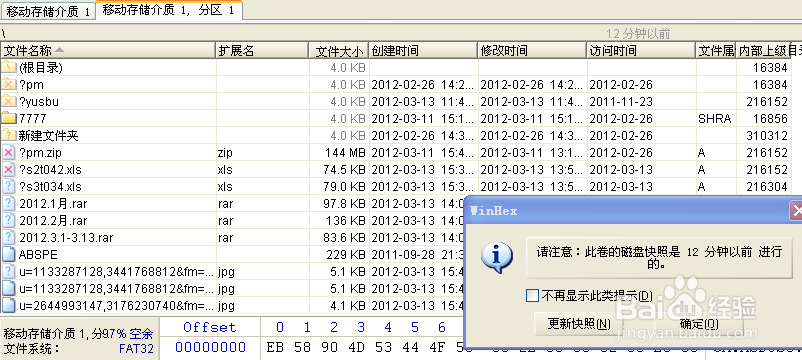Select the (根目录) row name

(x=41, y=68)
